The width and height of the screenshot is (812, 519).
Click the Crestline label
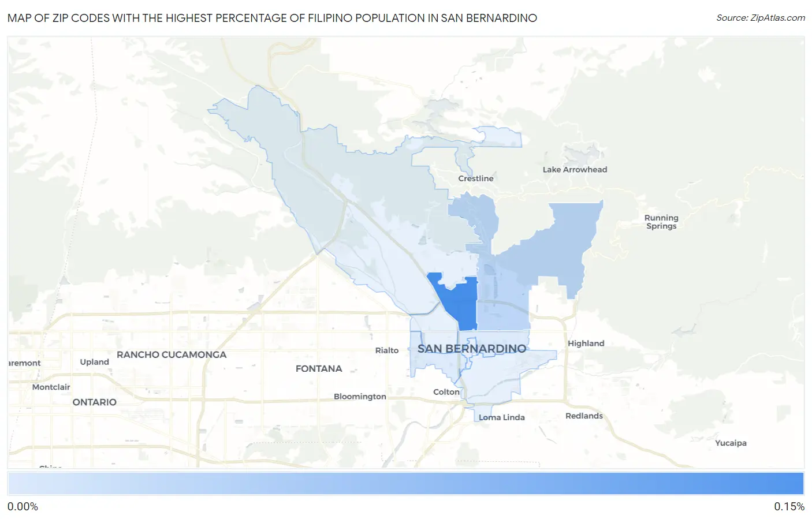point(476,178)
